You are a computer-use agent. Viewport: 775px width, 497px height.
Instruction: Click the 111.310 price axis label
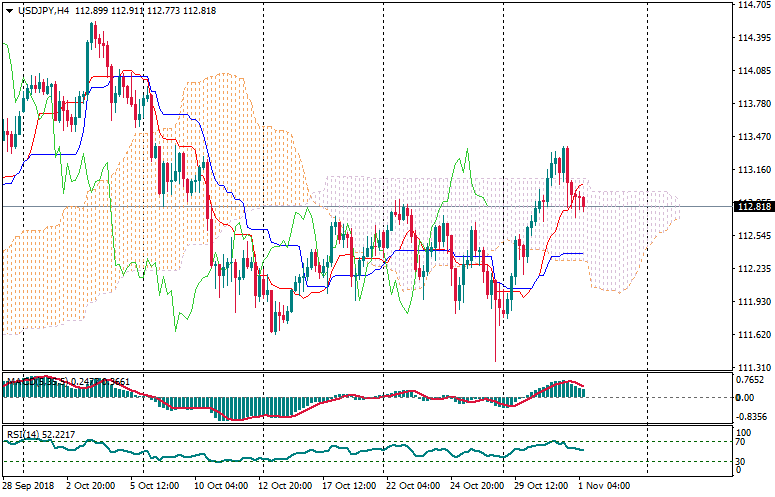752,367
